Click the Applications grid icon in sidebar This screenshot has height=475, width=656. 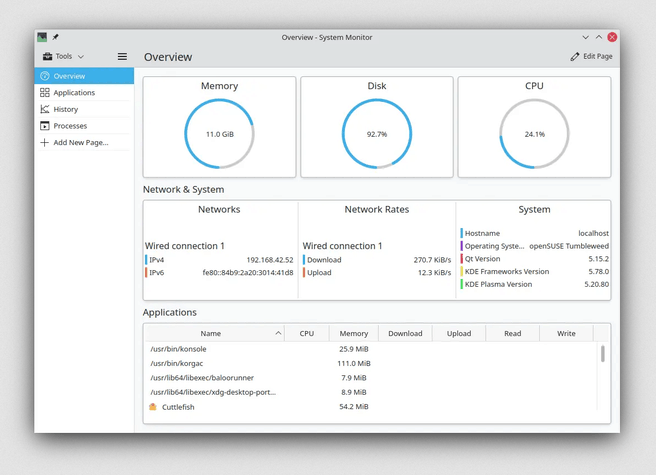coord(45,92)
